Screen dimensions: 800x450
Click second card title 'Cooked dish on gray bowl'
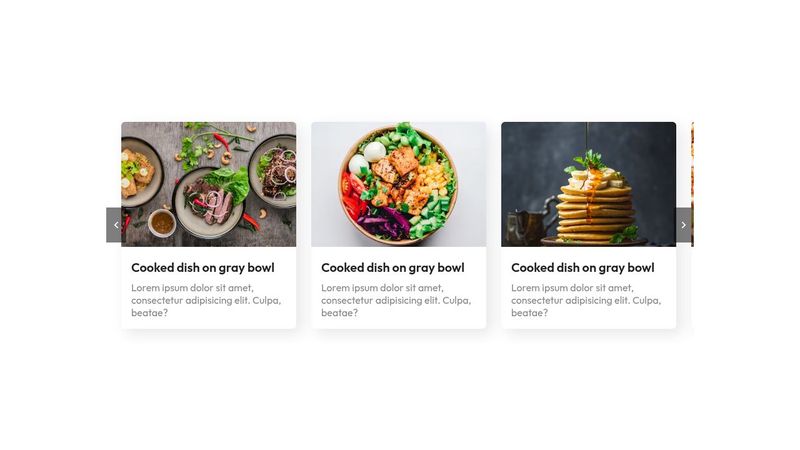point(393,268)
